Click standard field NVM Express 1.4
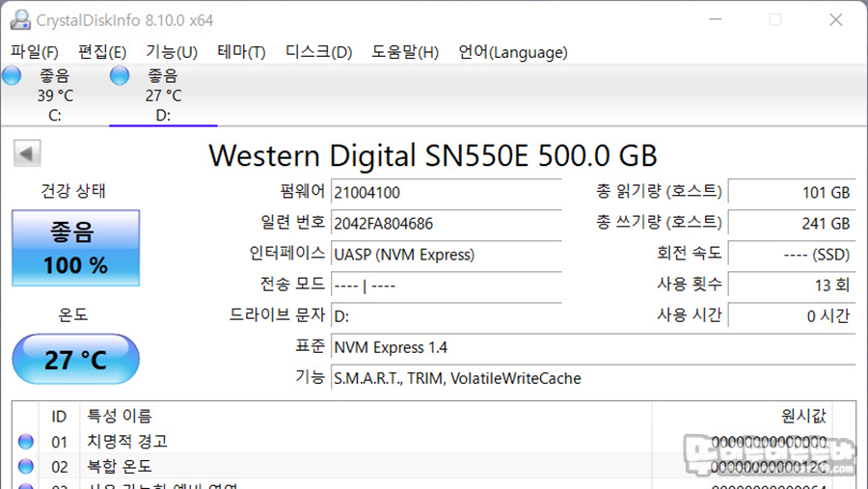This screenshot has width=868, height=489. click(593, 348)
